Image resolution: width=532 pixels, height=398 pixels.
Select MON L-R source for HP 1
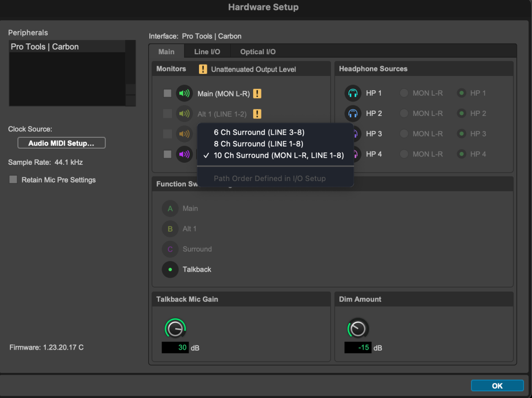tap(404, 93)
